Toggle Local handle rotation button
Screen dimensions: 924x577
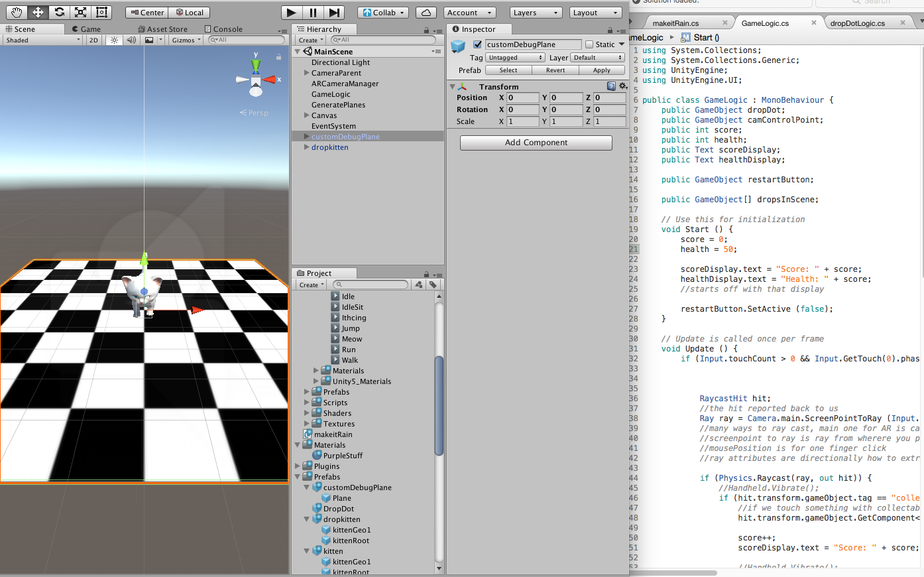coord(190,13)
